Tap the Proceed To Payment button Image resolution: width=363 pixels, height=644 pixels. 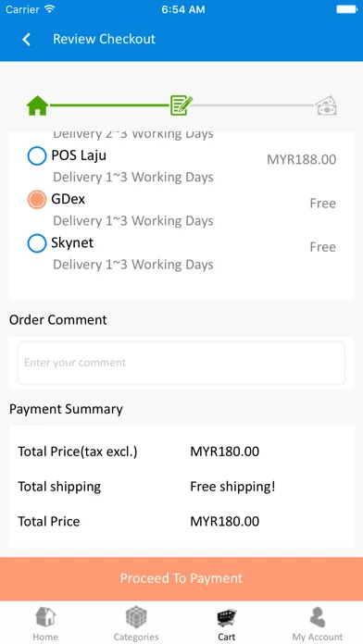tap(181, 578)
